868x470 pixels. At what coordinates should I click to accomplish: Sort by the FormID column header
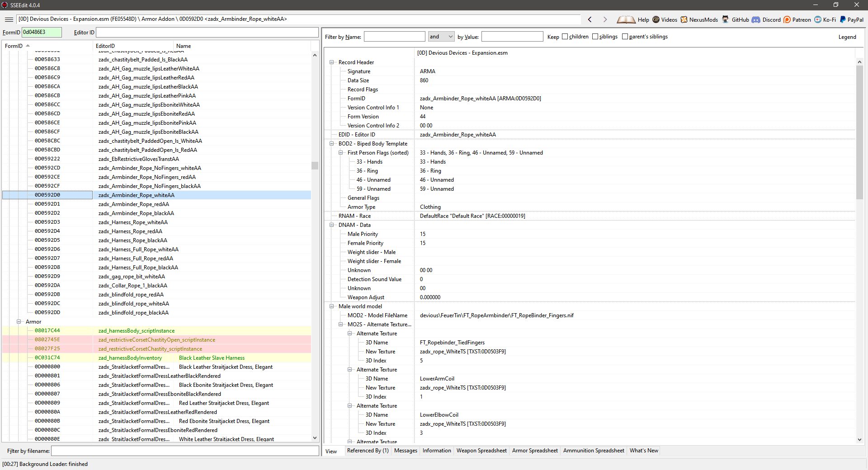tap(47, 46)
